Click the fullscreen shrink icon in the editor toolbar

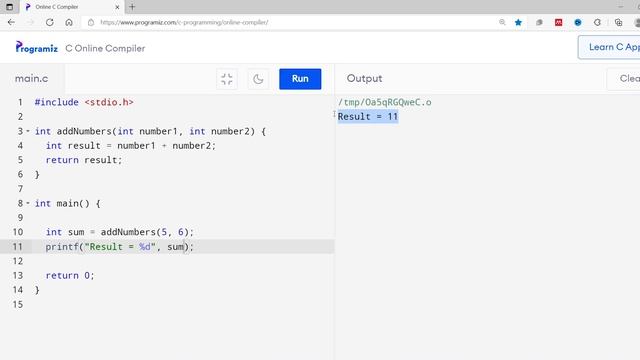[x=227, y=79]
